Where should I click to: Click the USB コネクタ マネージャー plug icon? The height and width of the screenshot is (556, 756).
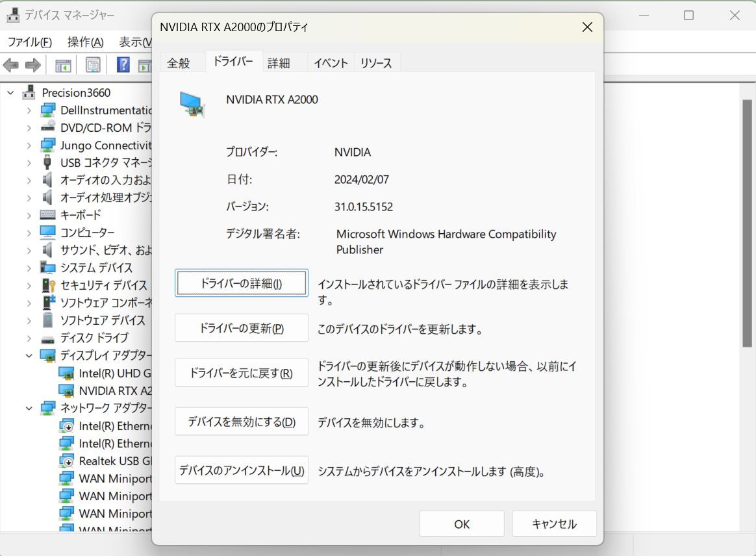point(48,162)
